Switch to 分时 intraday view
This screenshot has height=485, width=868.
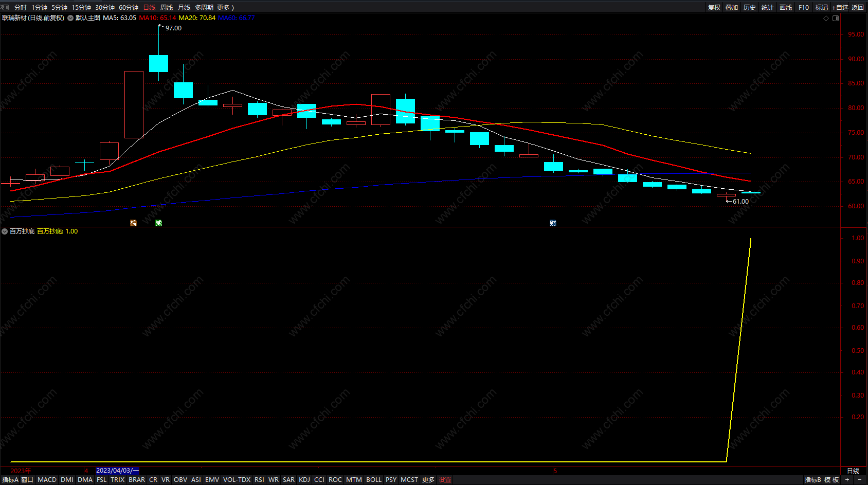tap(21, 7)
